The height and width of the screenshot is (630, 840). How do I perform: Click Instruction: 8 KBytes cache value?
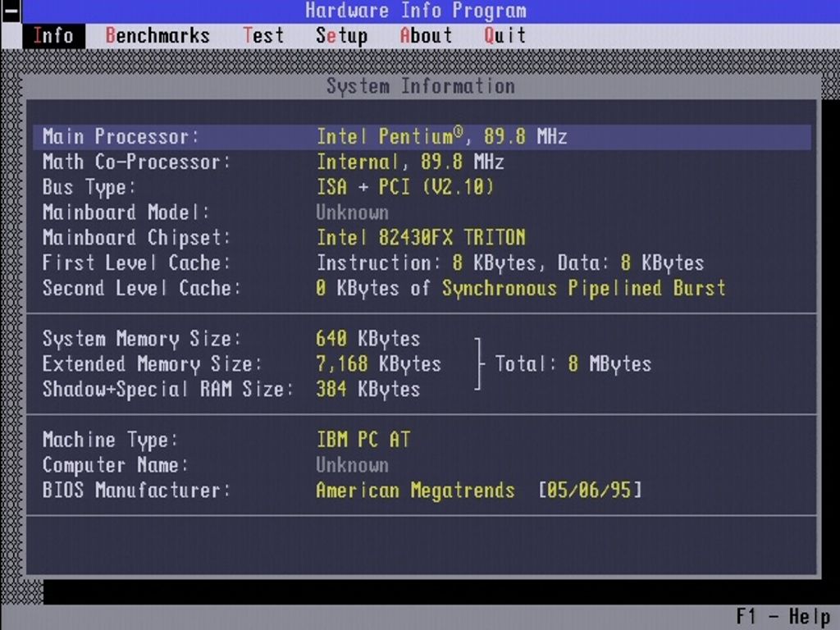(427, 262)
